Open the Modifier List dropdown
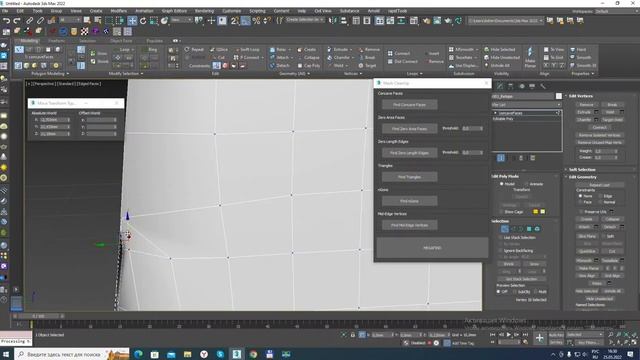 [x=526, y=105]
